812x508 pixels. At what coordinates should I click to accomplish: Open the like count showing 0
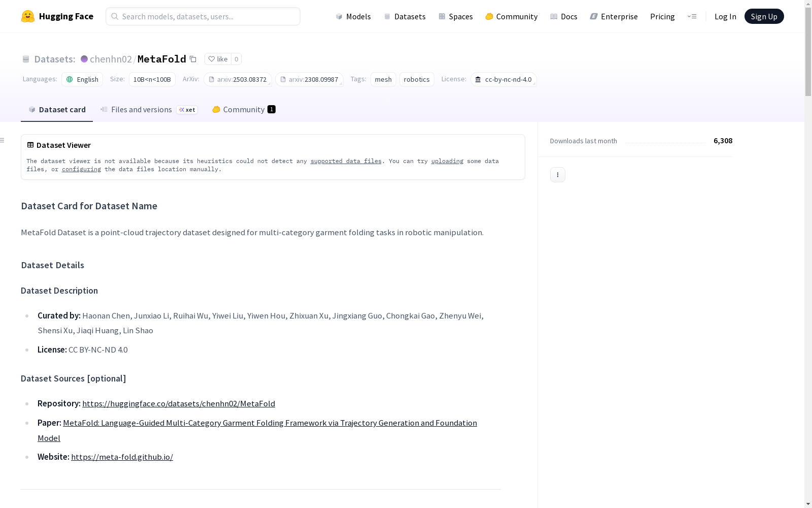coord(236,59)
